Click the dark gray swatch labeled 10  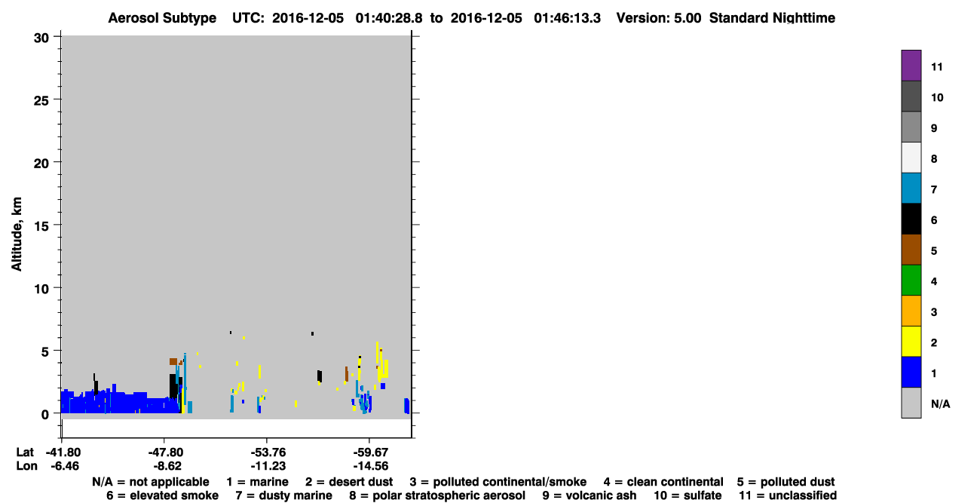pyautogui.click(x=911, y=97)
